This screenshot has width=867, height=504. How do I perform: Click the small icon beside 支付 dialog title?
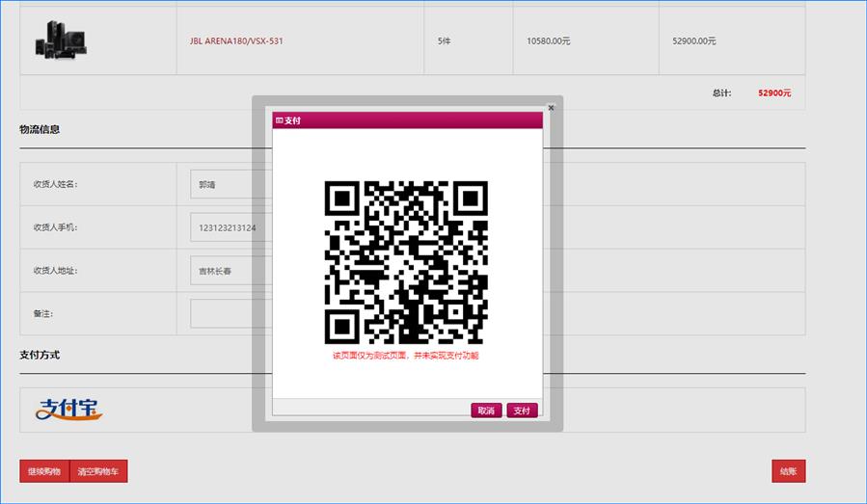pyautogui.click(x=279, y=120)
